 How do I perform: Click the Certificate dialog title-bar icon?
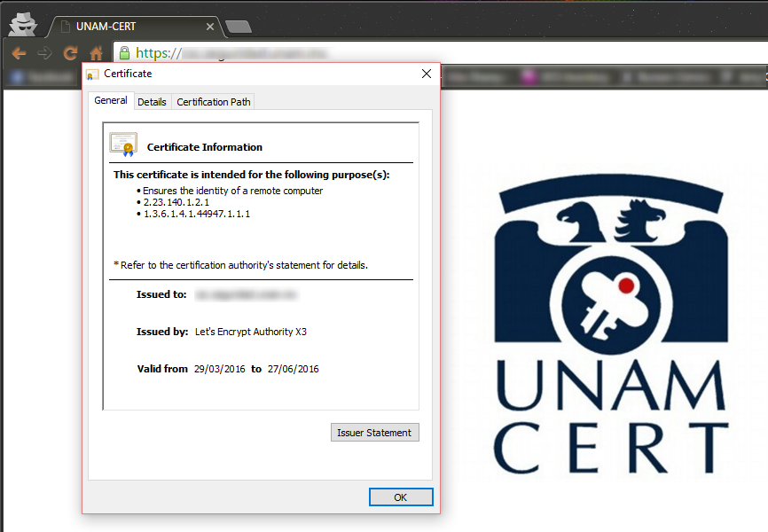coord(91,74)
